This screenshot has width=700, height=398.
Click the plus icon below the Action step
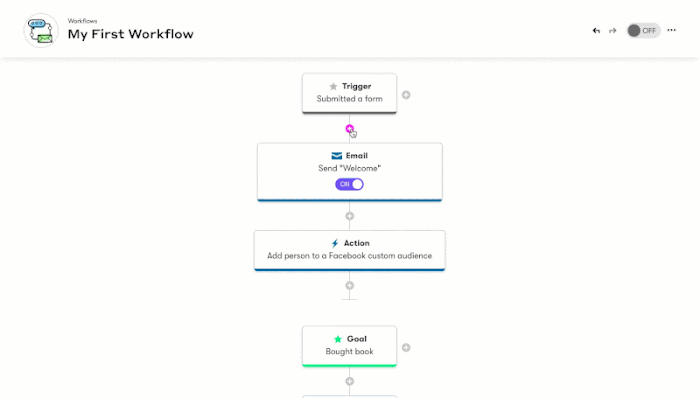coord(350,286)
